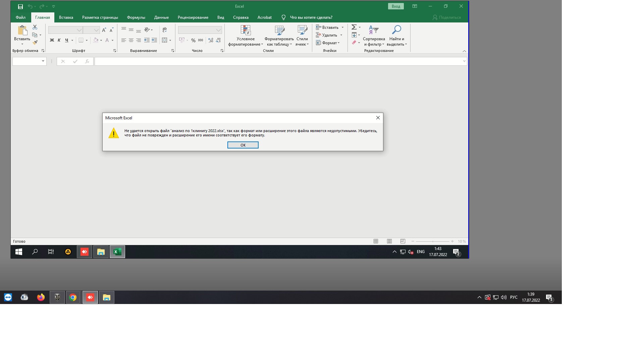Click the font color A button
Viewport: 644px width, 362px height.
click(107, 40)
